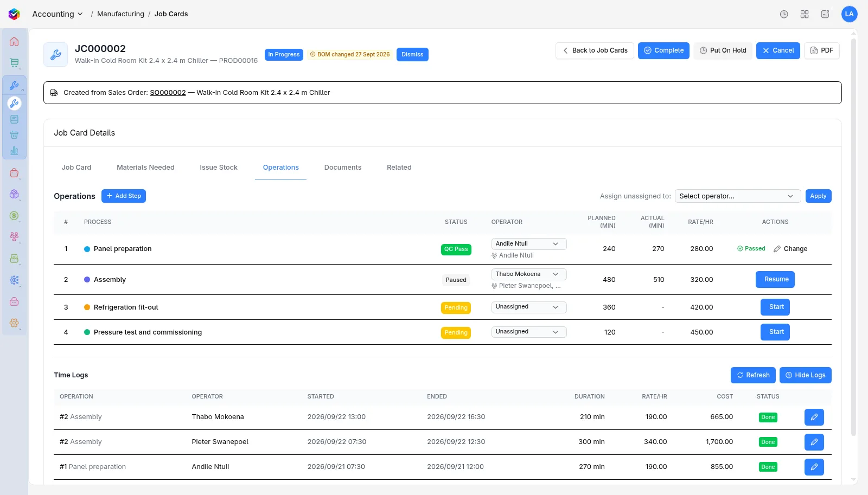Refresh the time logs
The width and height of the screenshot is (868, 495).
[x=753, y=375]
